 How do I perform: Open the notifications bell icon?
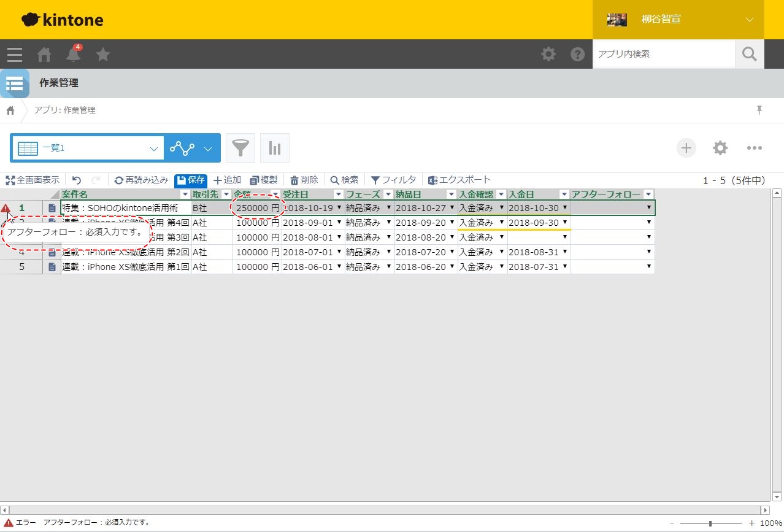[74, 55]
